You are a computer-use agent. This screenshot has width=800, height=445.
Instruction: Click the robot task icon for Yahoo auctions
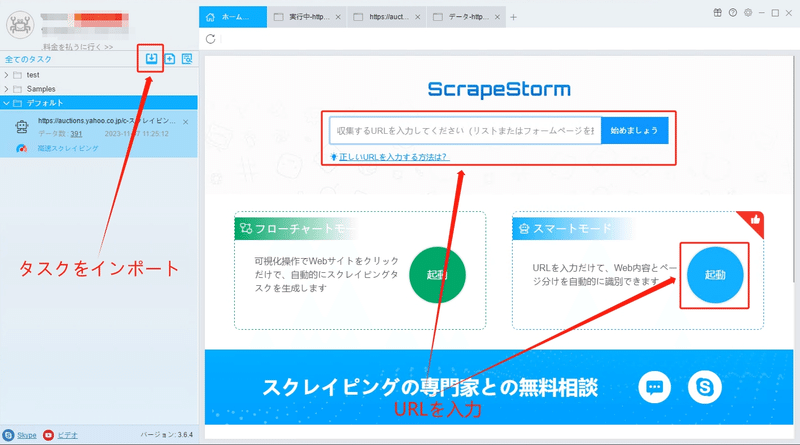pyautogui.click(x=21, y=126)
